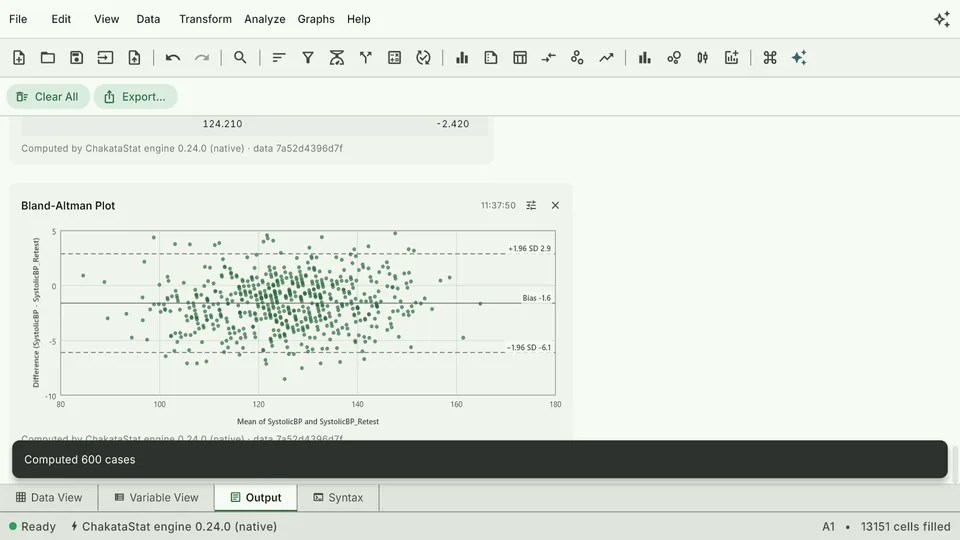This screenshot has width=960, height=540.
Task: Click Computed by ChakataStat text above the plot card
Action: pos(182,148)
